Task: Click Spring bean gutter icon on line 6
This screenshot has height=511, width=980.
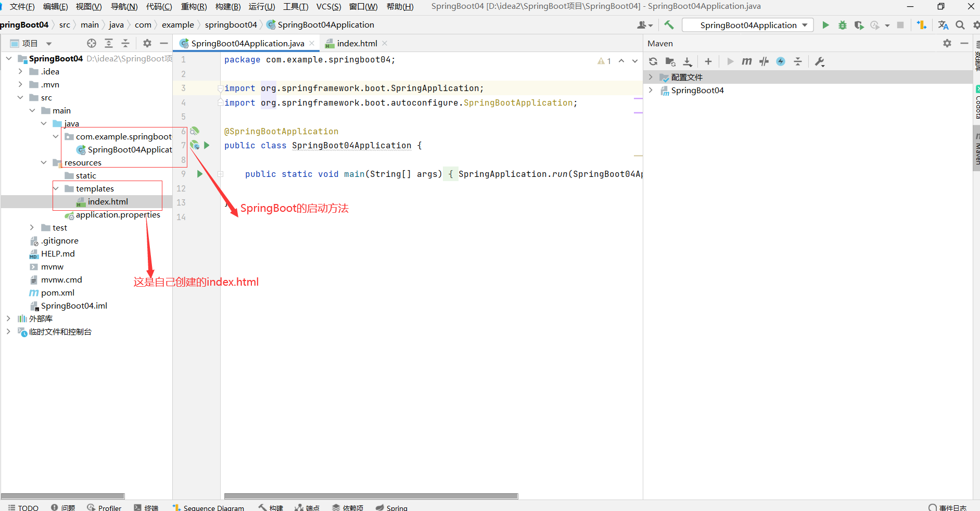Action: tap(195, 131)
